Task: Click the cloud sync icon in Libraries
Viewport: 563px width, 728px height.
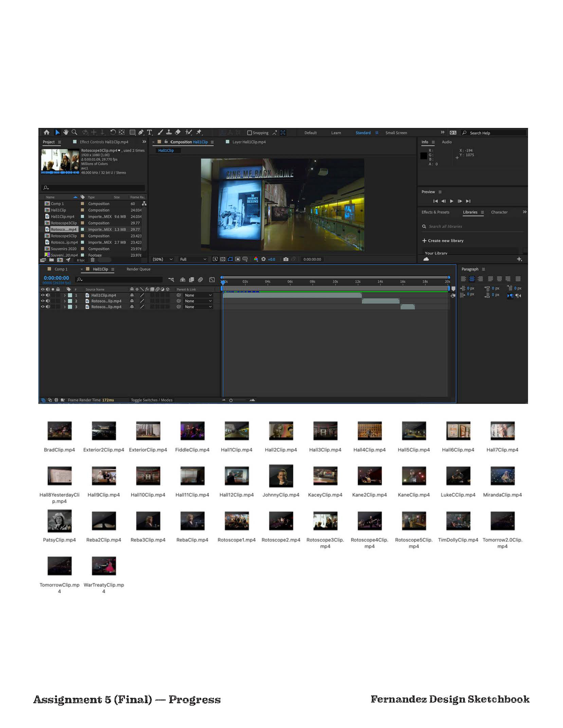Action: pyautogui.click(x=426, y=259)
